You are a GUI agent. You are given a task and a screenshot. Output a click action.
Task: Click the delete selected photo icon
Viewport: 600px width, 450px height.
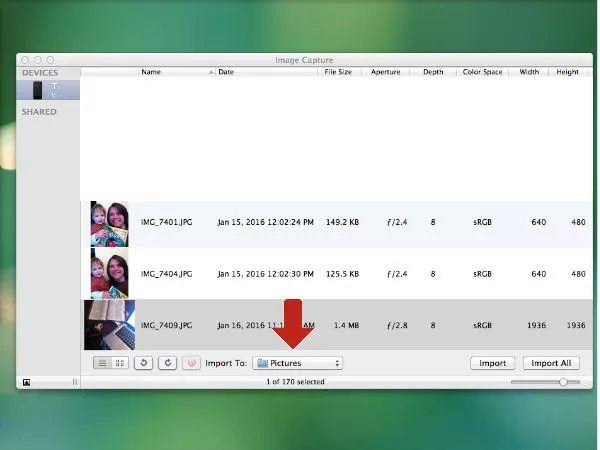point(191,363)
